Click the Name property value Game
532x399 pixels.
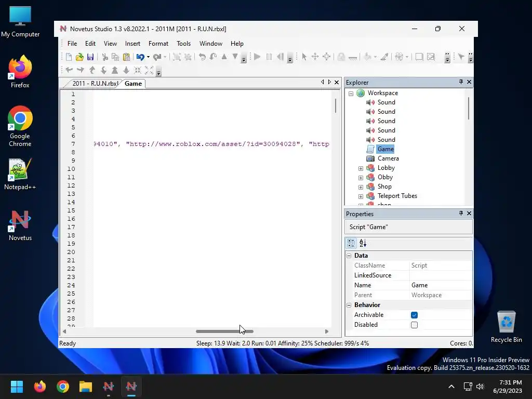(441, 285)
